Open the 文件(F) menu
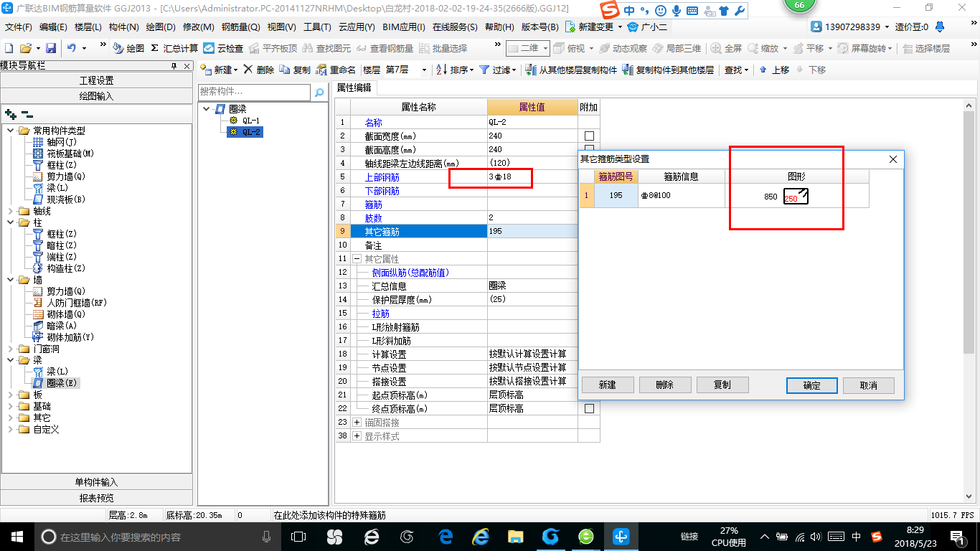This screenshot has width=980, height=551. pyautogui.click(x=18, y=27)
